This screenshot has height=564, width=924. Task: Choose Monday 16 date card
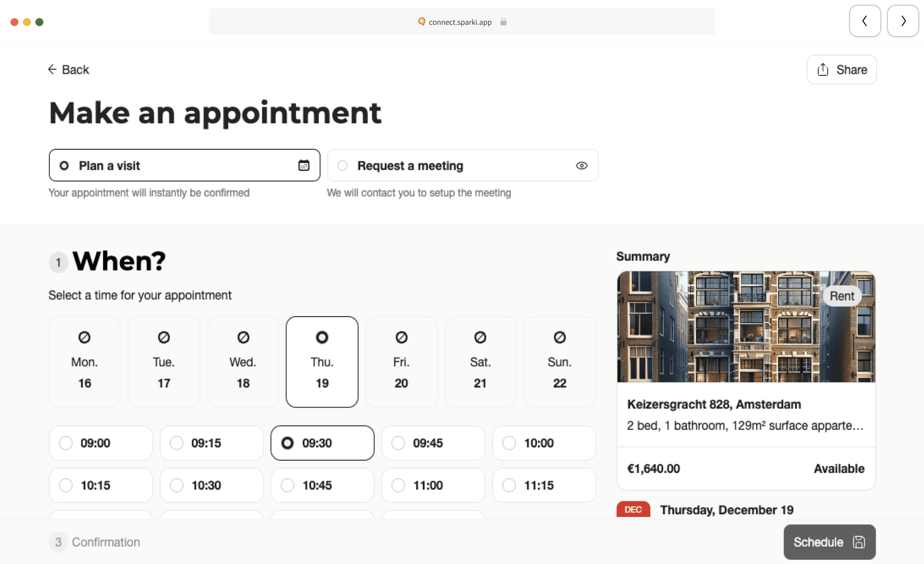coord(84,362)
